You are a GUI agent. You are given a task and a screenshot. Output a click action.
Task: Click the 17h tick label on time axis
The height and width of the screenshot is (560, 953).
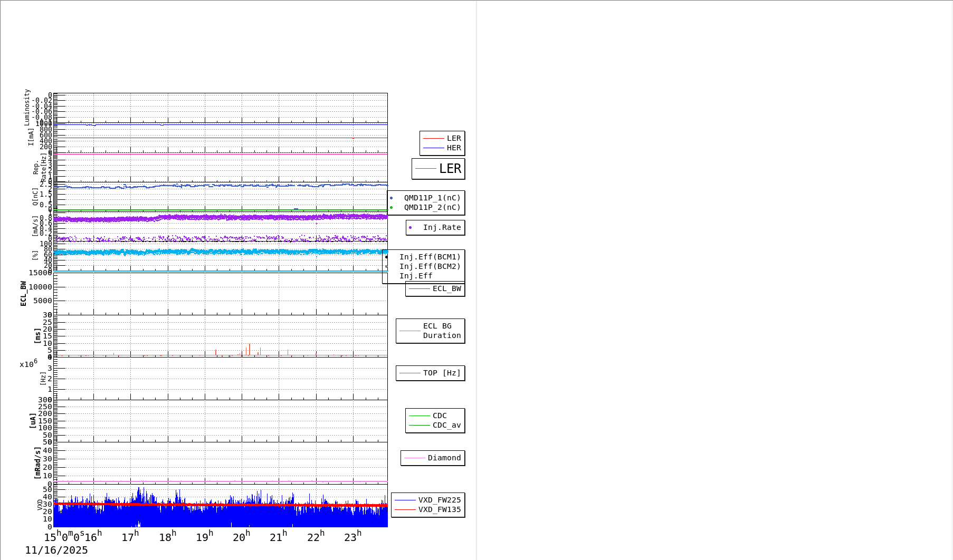tap(130, 537)
